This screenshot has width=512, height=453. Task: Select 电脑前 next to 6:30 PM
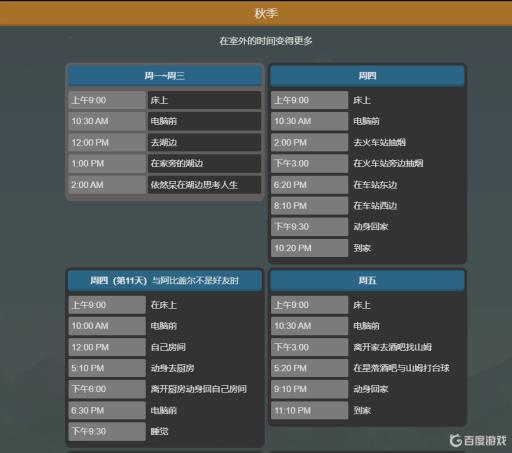pos(163,411)
